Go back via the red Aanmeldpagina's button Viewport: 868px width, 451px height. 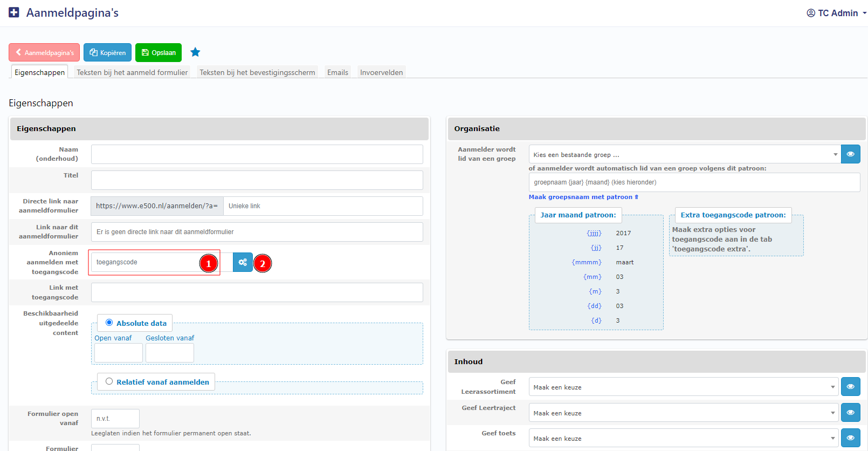click(x=44, y=52)
